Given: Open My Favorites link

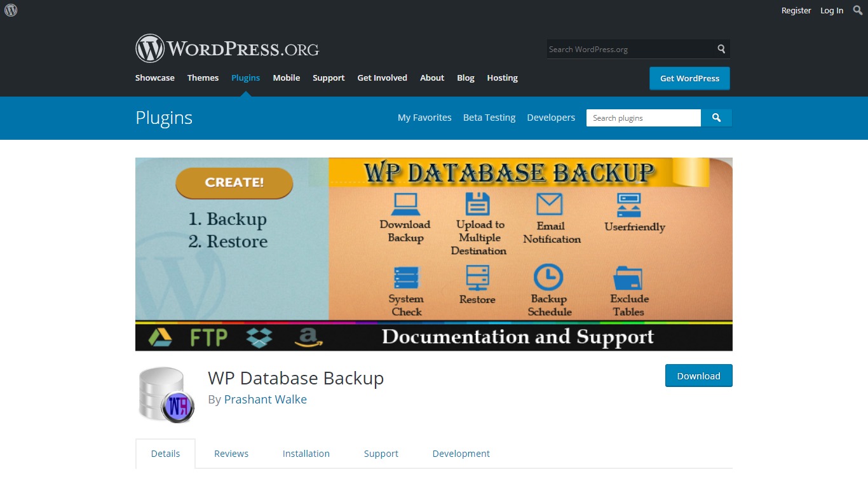Looking at the screenshot, I should pos(424,118).
